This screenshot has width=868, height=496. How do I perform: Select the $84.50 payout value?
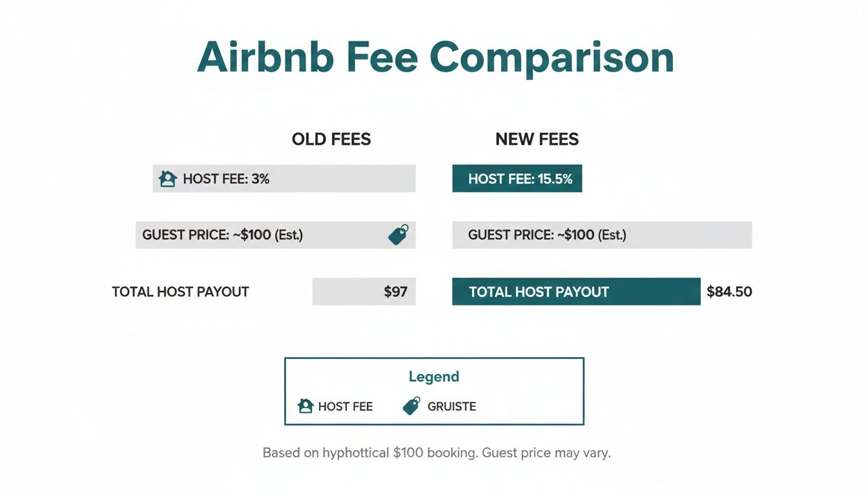tap(729, 292)
